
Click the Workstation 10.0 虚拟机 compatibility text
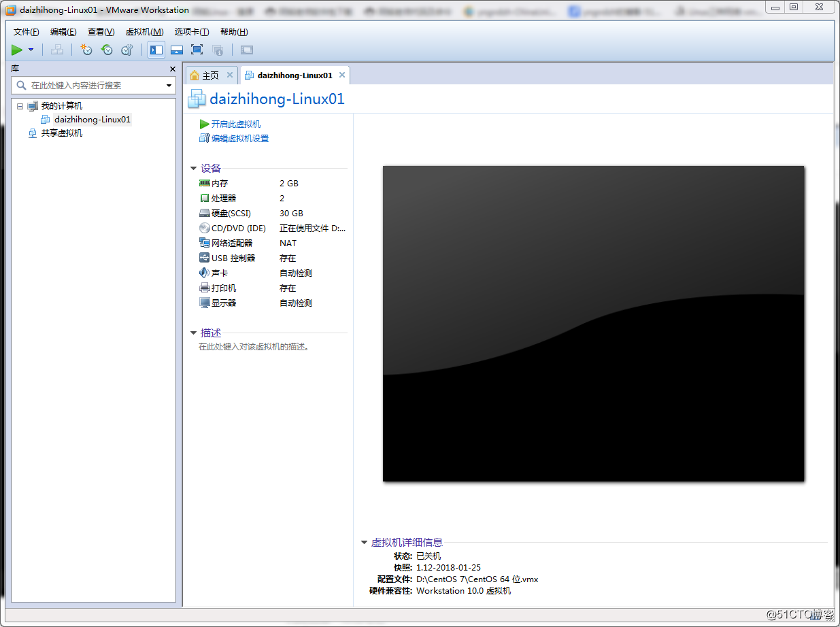point(463,591)
